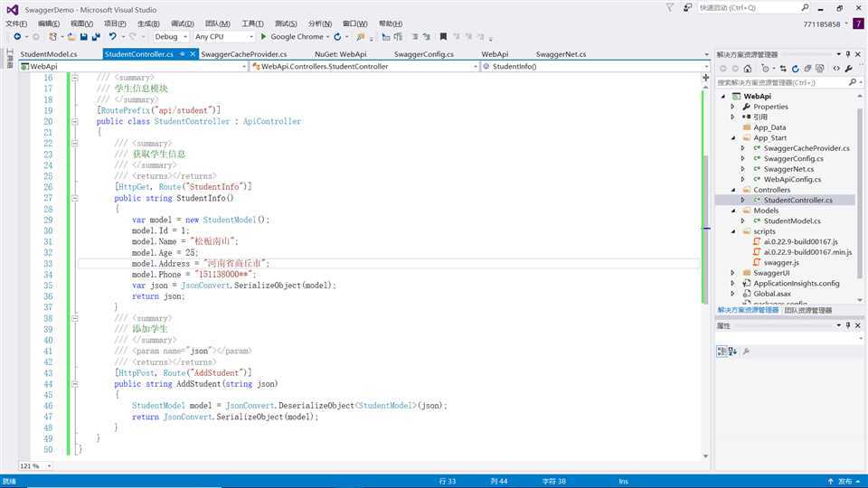Open the 编辑(E) menu
The height and width of the screenshot is (488, 868).
[x=49, y=23]
